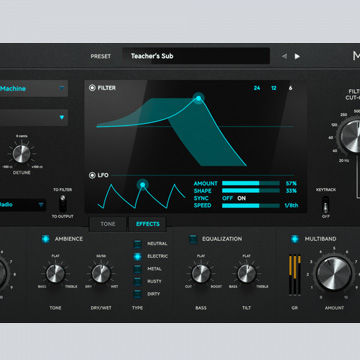Click the 33% shape value

291,191
